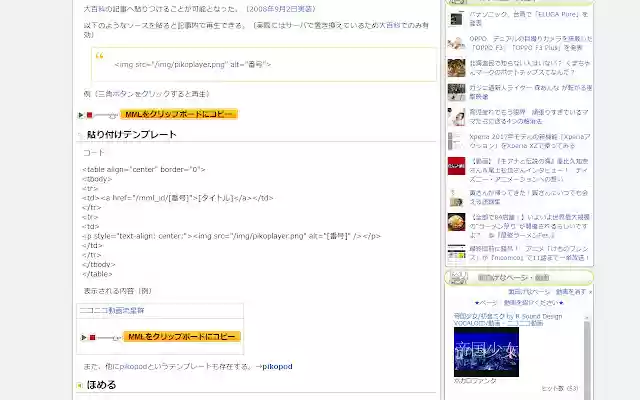Open the ラーメン祭り news link
Image resolution: width=640 pixels, height=400 pixels.
(529, 226)
